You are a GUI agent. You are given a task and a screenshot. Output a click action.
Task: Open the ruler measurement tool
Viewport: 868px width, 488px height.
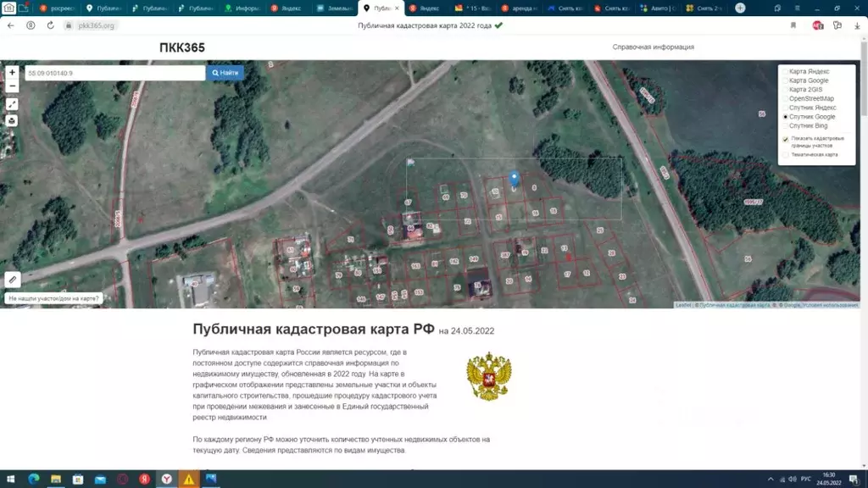13,280
